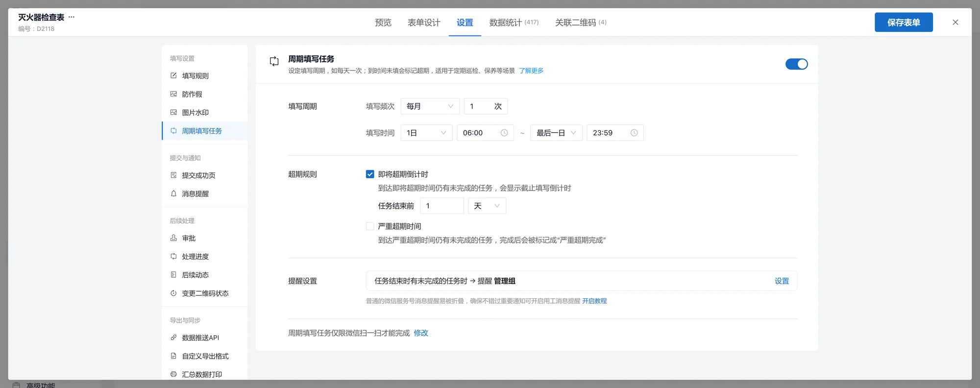Click the clock icon in the 06:00 field

[504, 133]
